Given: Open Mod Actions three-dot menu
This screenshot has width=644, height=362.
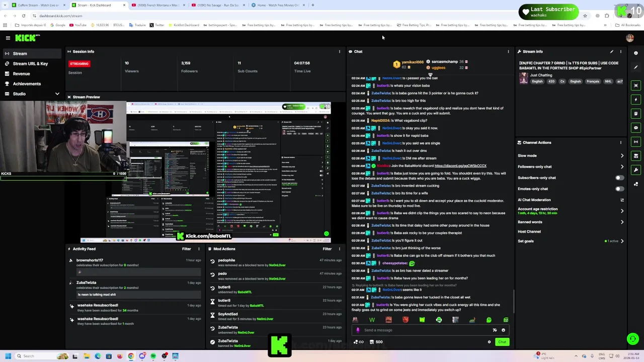Looking at the screenshot, I should [x=340, y=249].
